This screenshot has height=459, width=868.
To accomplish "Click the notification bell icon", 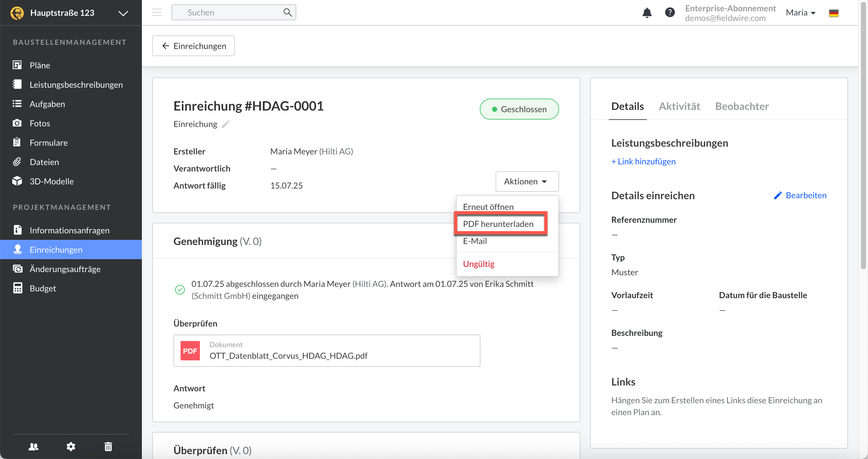I will click(x=646, y=13).
